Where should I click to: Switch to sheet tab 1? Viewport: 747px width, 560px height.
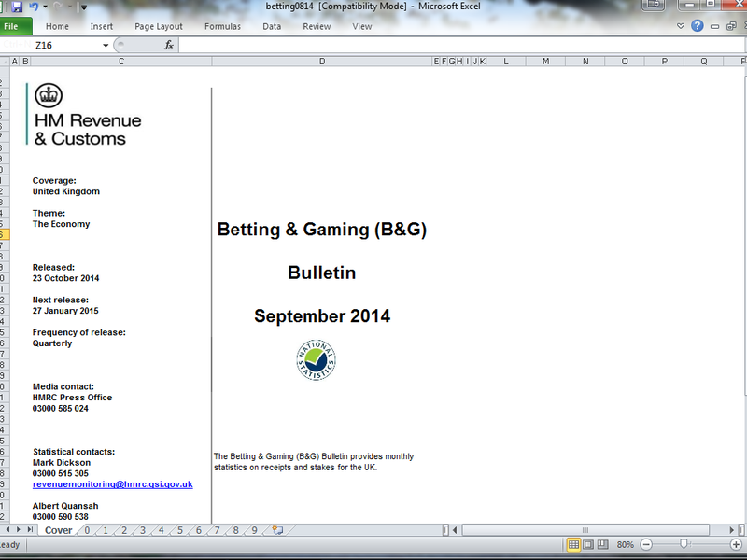[106, 530]
